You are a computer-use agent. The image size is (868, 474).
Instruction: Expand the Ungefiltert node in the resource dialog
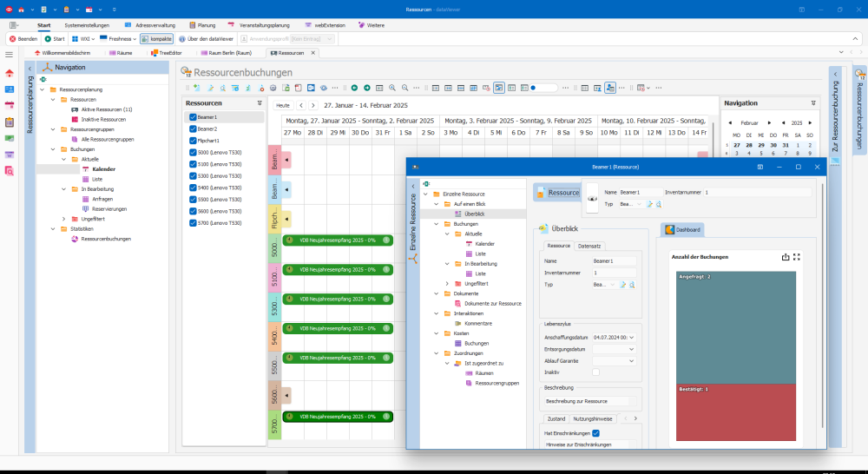pyautogui.click(x=447, y=284)
